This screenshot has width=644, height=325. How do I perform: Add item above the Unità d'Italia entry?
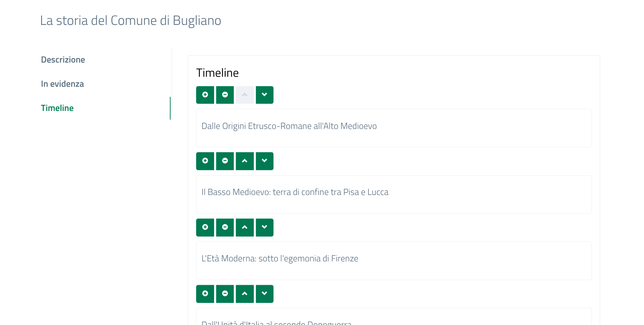[x=205, y=294]
